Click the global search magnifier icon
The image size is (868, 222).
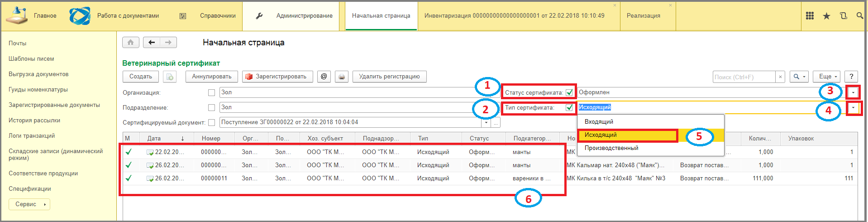(x=860, y=16)
